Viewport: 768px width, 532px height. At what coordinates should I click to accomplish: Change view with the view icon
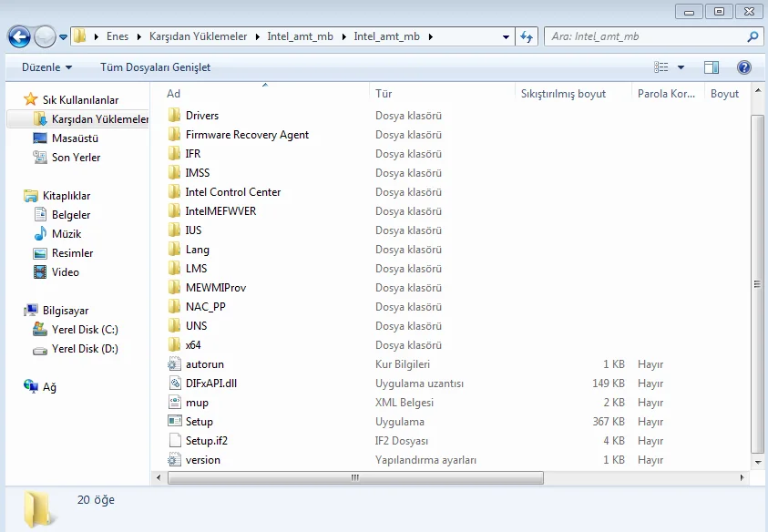pyautogui.click(x=661, y=67)
